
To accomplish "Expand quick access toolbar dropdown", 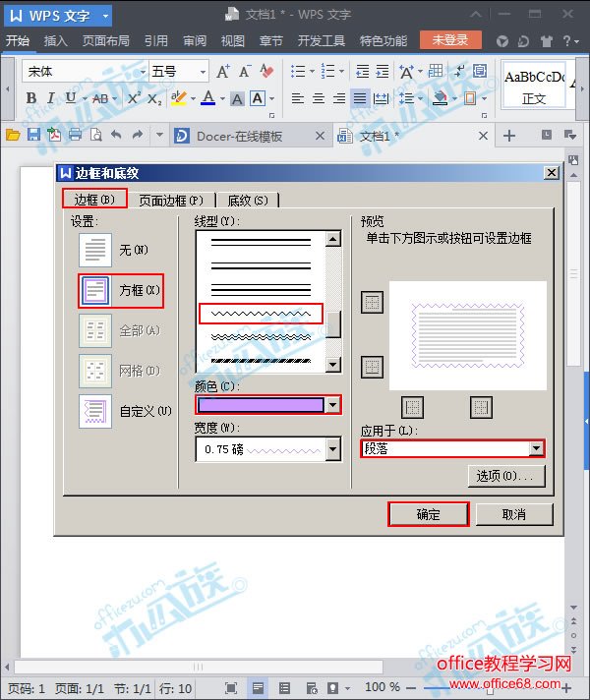I will click(159, 135).
